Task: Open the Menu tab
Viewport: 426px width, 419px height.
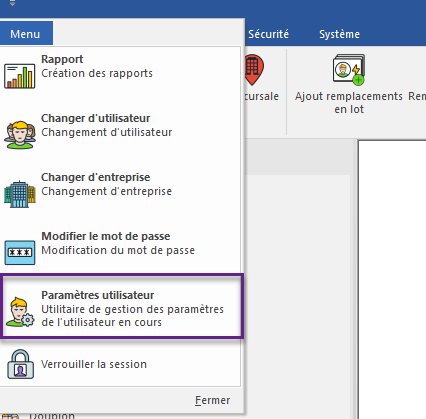Action: tap(25, 34)
